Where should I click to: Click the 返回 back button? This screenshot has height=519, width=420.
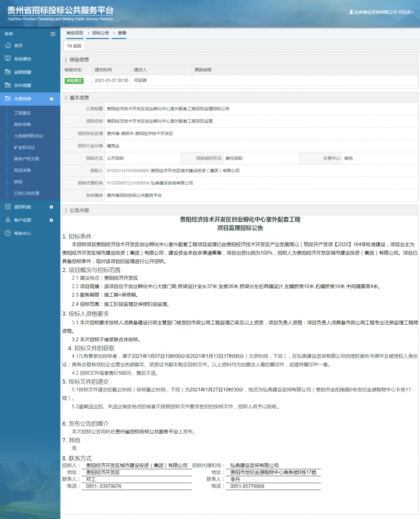tap(74, 46)
